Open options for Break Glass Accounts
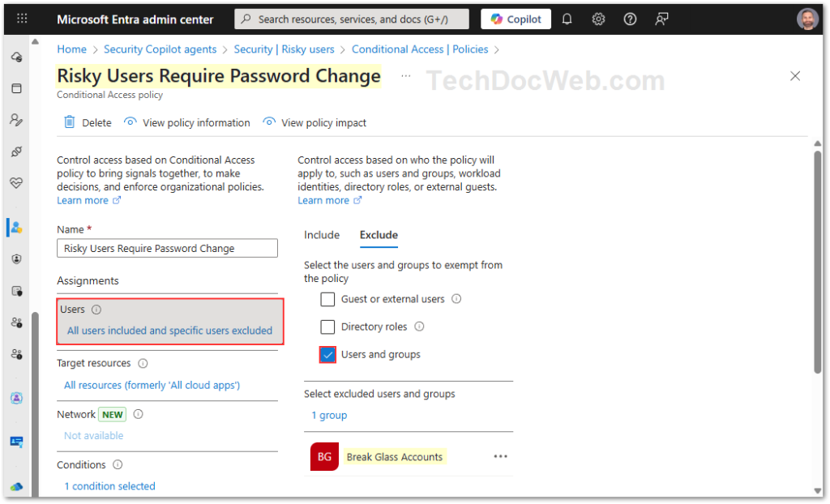Viewport: 830px width, 504px height. (501, 457)
